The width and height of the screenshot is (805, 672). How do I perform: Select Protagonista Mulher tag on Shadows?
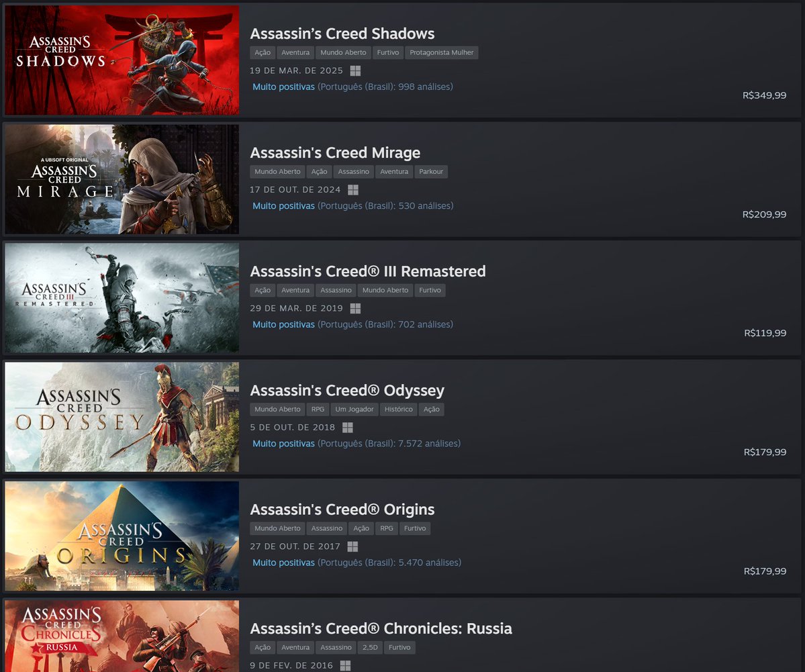(x=442, y=52)
